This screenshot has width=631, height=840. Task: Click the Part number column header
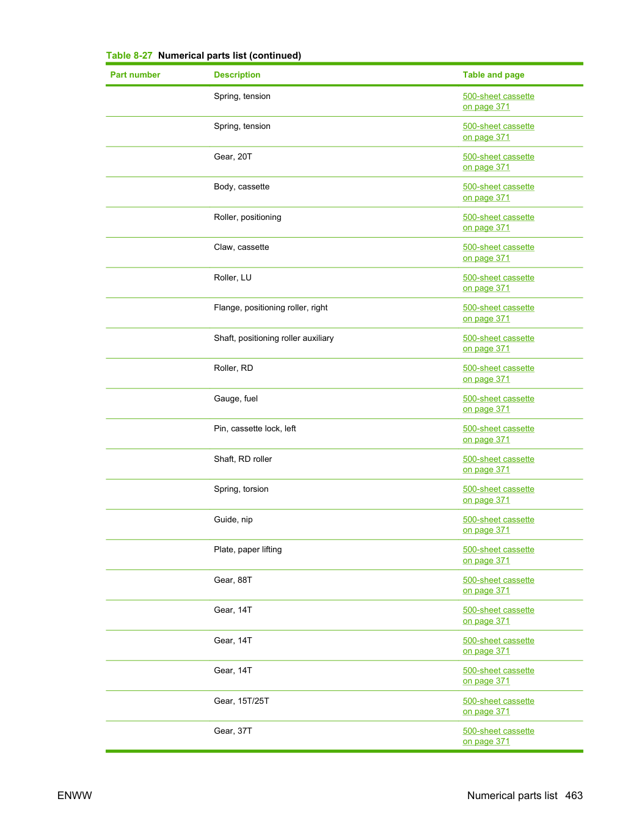pos(135,75)
